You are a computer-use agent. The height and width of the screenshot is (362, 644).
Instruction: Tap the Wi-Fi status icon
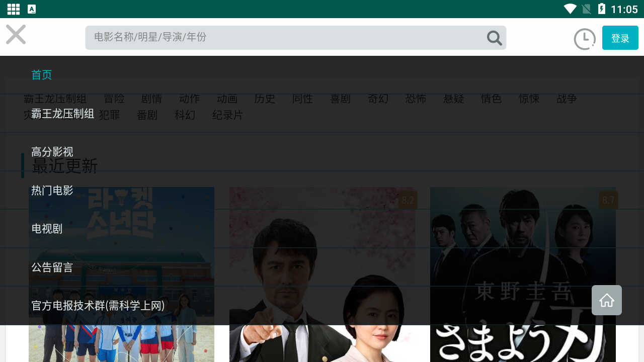click(570, 9)
